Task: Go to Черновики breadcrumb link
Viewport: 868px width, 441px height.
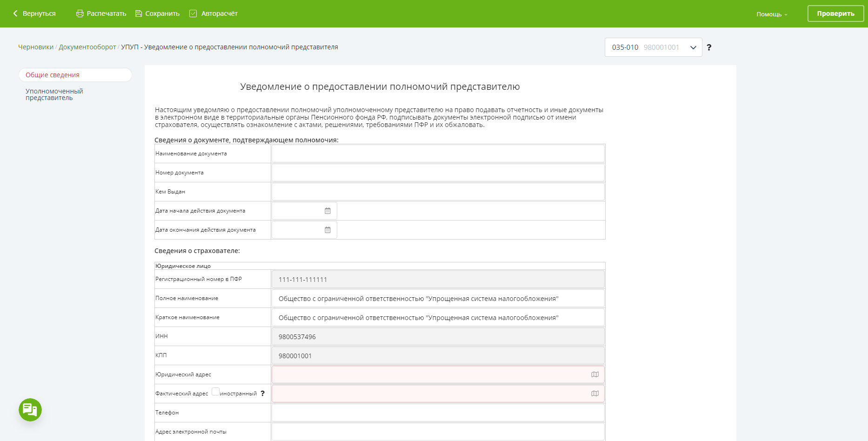Action: pos(36,47)
